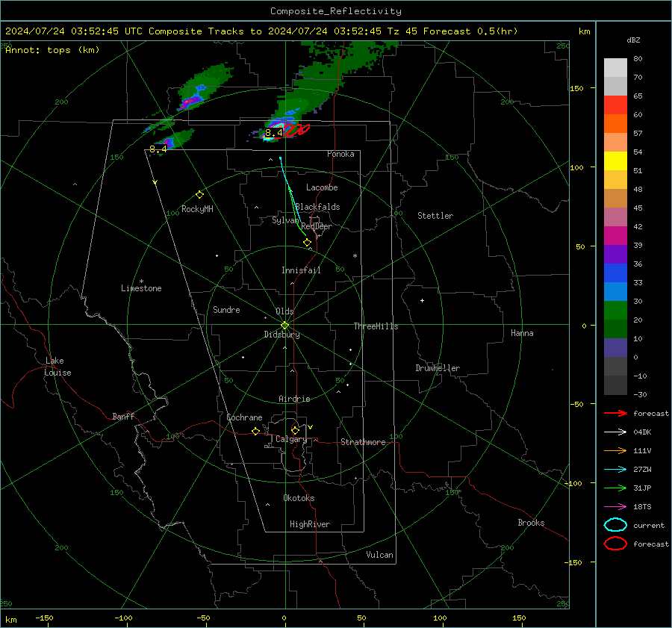
Task: Click the Lake Louise label
Action: pyautogui.click(x=57, y=367)
